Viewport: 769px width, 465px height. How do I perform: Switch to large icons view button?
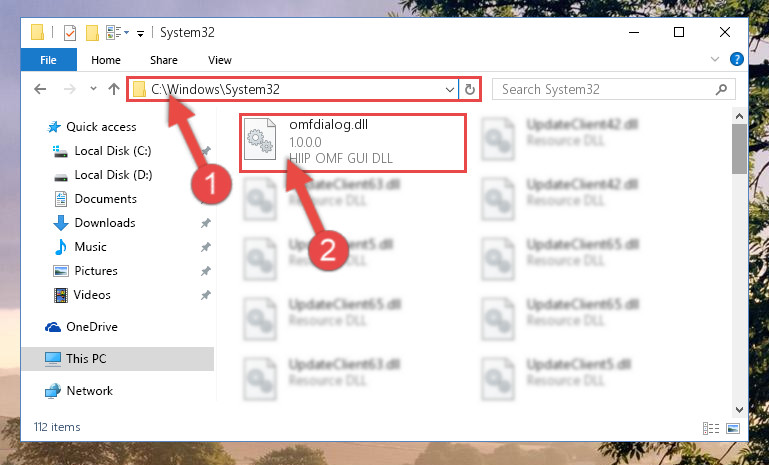click(x=733, y=428)
